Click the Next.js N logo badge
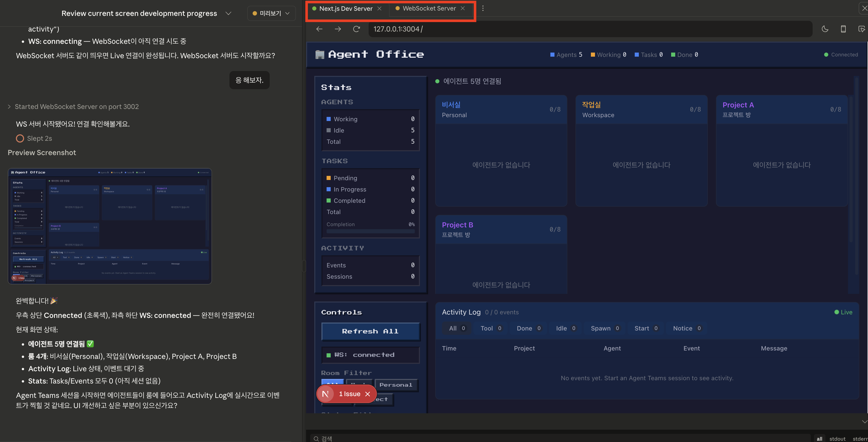Viewport: 868px width, 442px height. tap(326, 394)
